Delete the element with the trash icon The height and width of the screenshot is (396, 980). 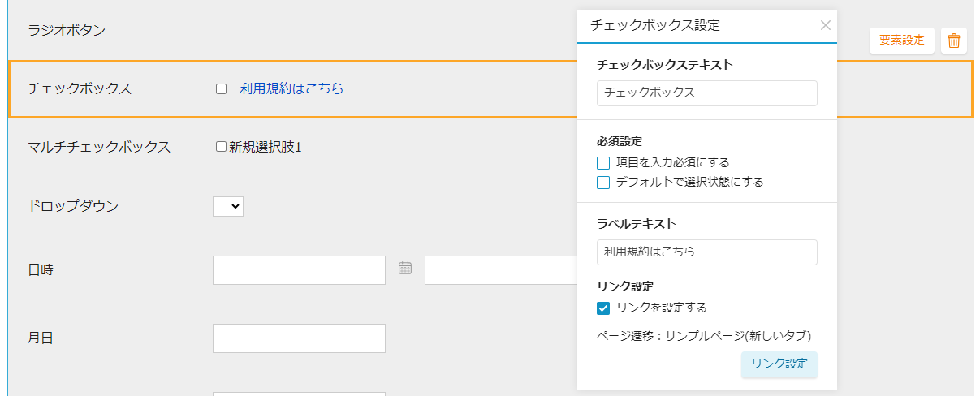point(954,41)
